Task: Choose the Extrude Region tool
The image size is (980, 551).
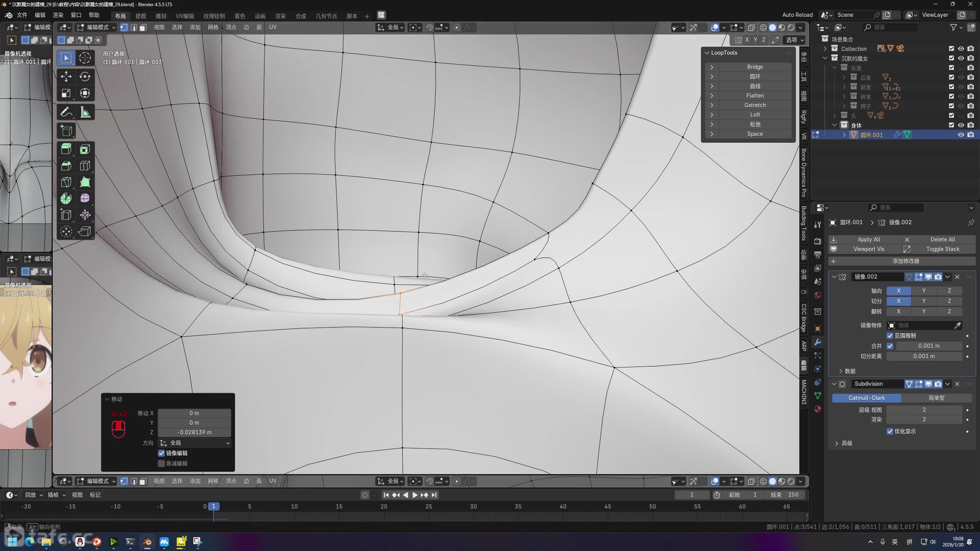Action: coord(66,148)
